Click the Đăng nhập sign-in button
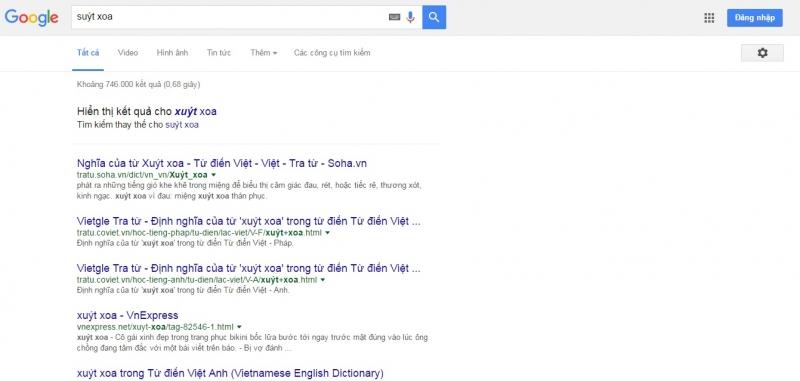Screen dimensions: 800x381 [x=755, y=18]
